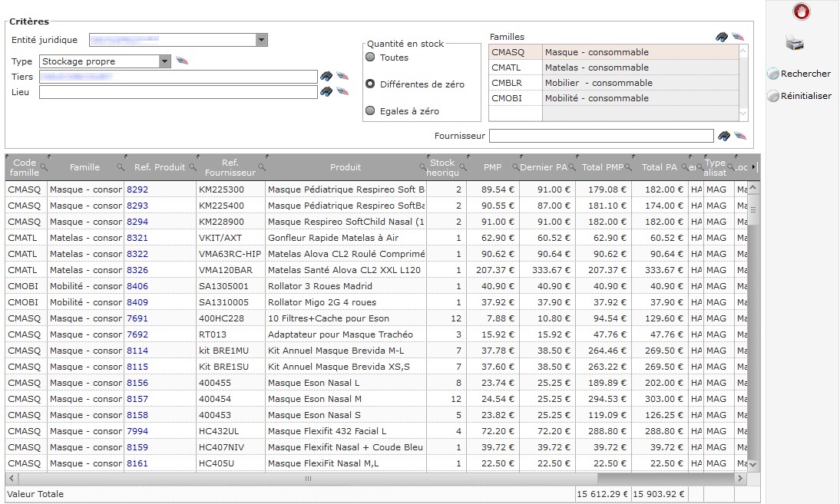Click the magnifier in Total PA header
This screenshot has height=504, width=840.
tap(685, 167)
